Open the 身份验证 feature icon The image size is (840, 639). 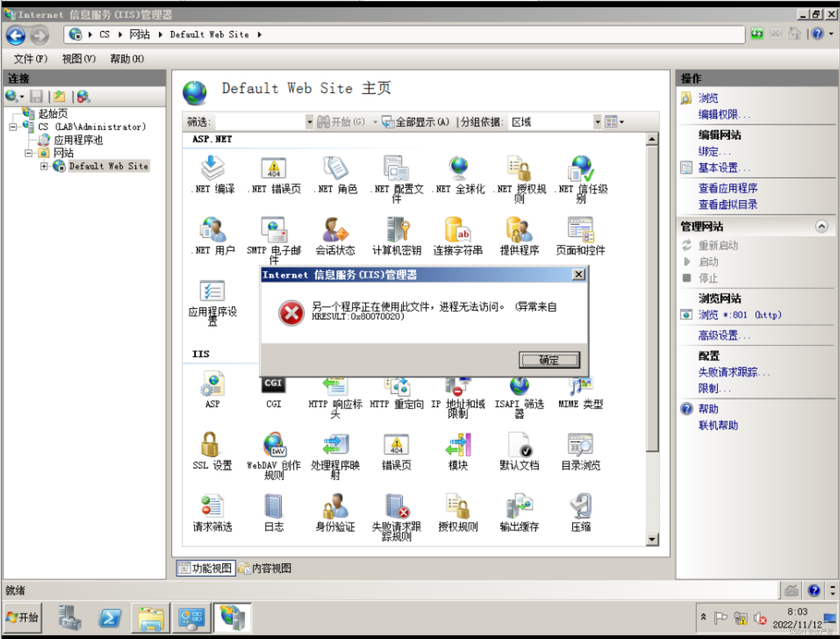(x=336, y=506)
